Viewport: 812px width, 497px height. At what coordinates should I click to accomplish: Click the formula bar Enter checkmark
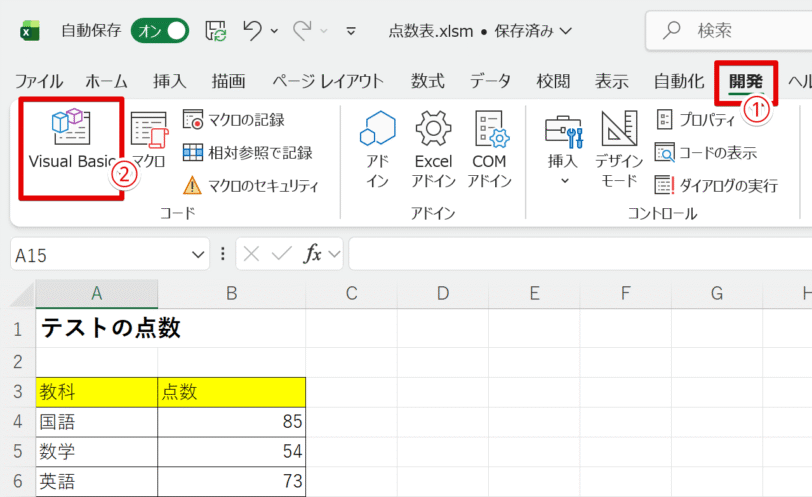click(282, 254)
